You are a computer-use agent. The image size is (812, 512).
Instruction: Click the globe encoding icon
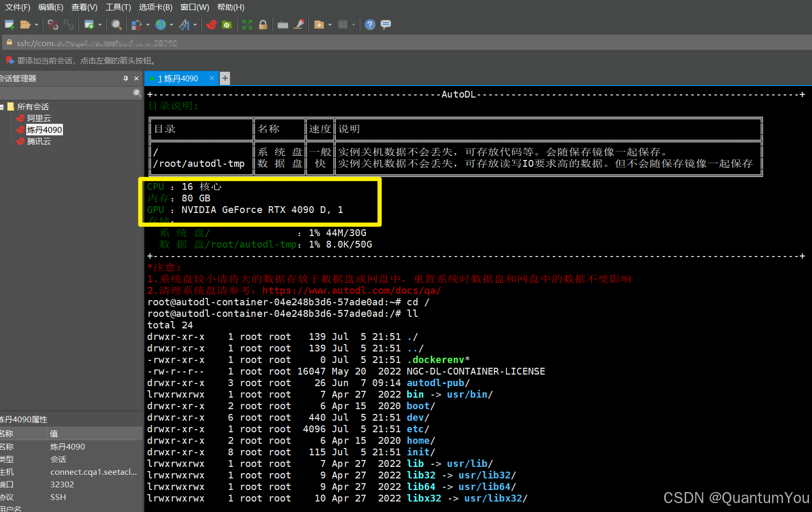coord(161,25)
